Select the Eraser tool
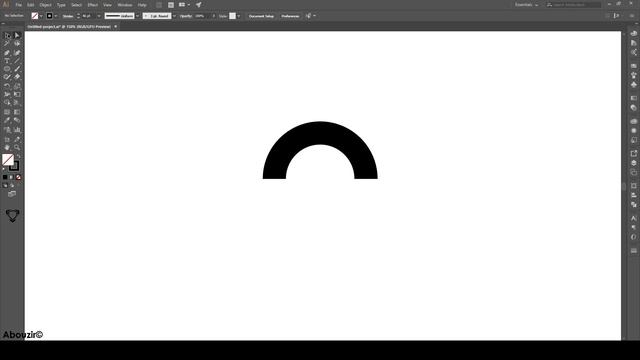Screen dimensions: 640x360 (x=17, y=77)
